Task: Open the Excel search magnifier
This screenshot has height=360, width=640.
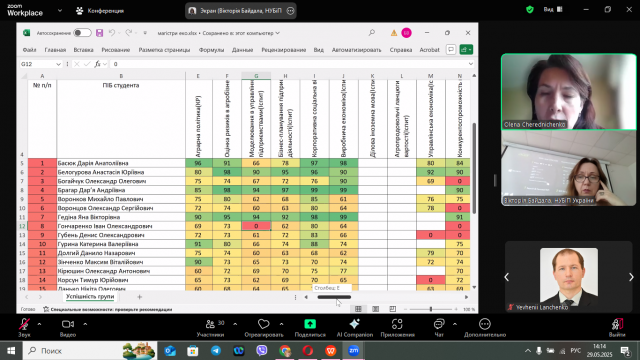Action: pos(371,33)
